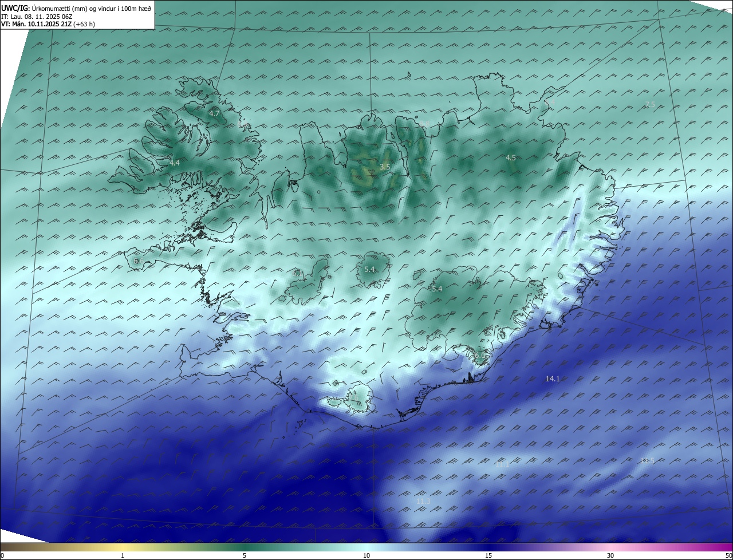Image resolution: width=733 pixels, height=560 pixels.
Task: Select the 4.4 value on the map
Action: point(175,163)
